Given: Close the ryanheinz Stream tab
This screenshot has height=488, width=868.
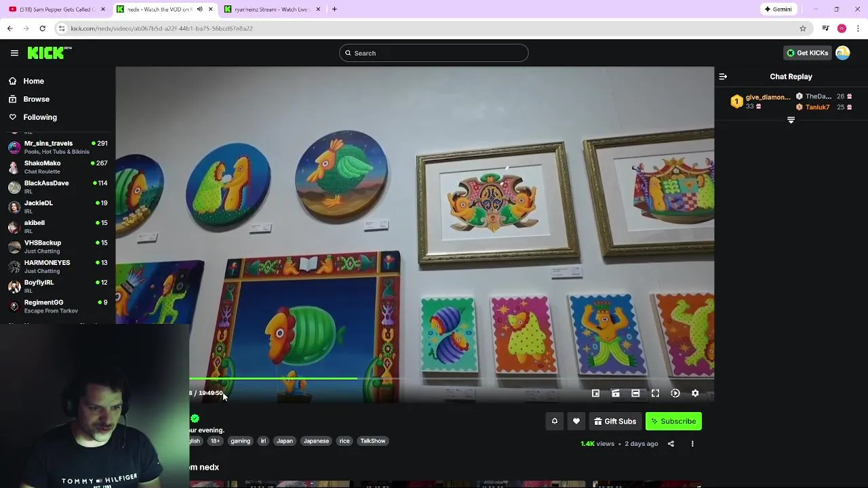Looking at the screenshot, I should pyautogui.click(x=317, y=9).
